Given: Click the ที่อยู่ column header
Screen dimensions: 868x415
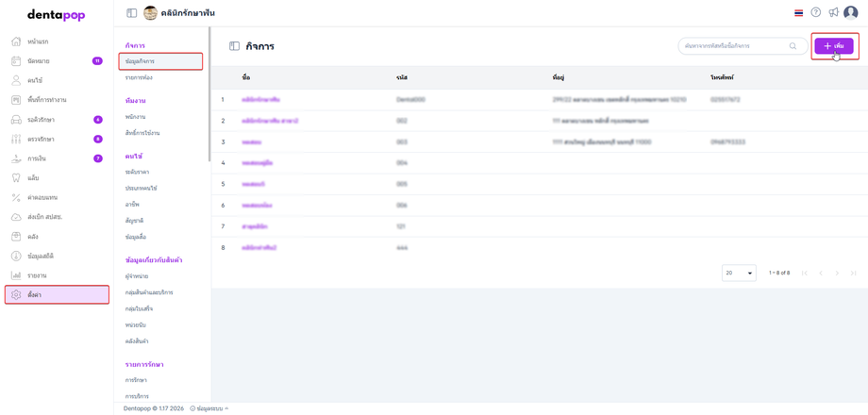Looking at the screenshot, I should [558, 78].
